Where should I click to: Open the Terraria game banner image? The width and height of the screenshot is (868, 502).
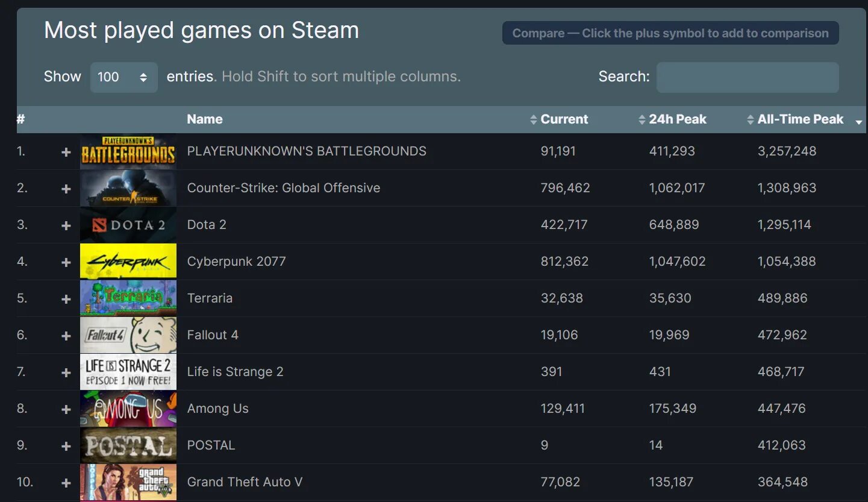(x=128, y=298)
